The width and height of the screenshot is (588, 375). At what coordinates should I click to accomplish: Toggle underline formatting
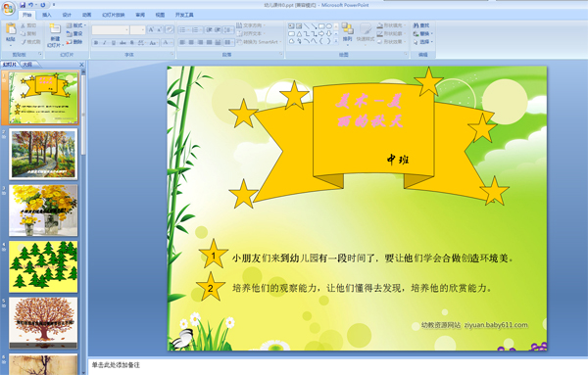[x=114, y=43]
